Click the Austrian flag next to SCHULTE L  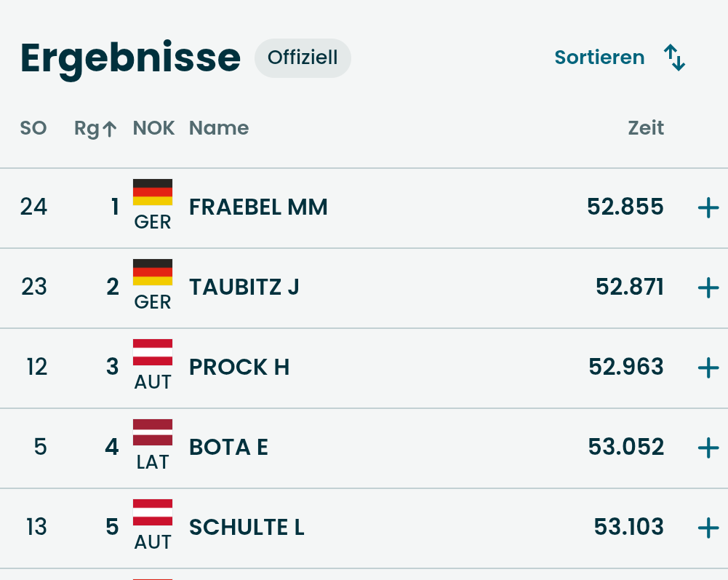tap(153, 512)
